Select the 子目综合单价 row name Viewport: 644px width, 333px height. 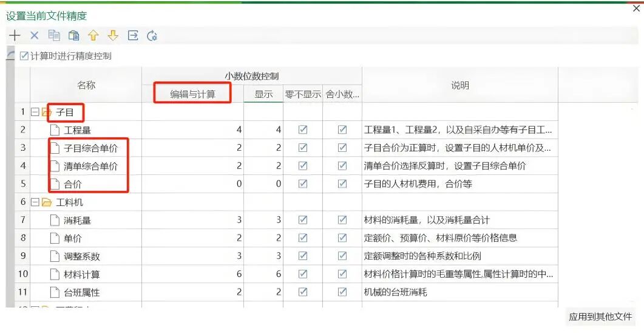click(91, 148)
